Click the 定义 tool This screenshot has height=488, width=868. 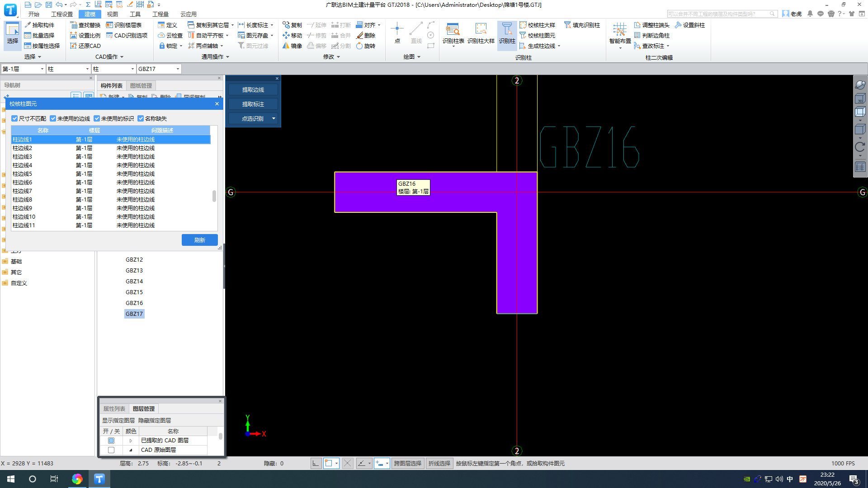coord(168,25)
